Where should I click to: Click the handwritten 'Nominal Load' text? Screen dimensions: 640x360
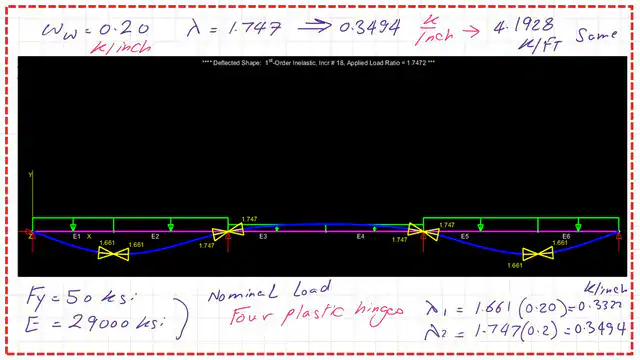point(270,291)
